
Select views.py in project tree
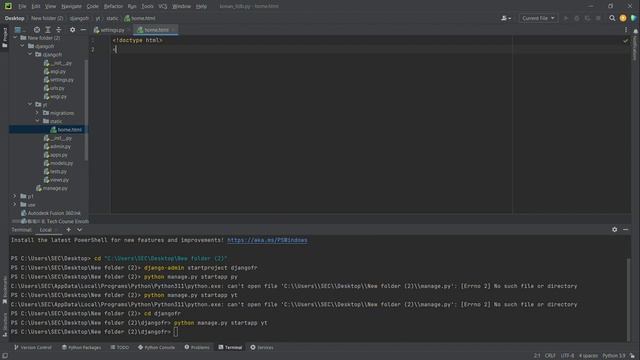pyautogui.click(x=56, y=180)
